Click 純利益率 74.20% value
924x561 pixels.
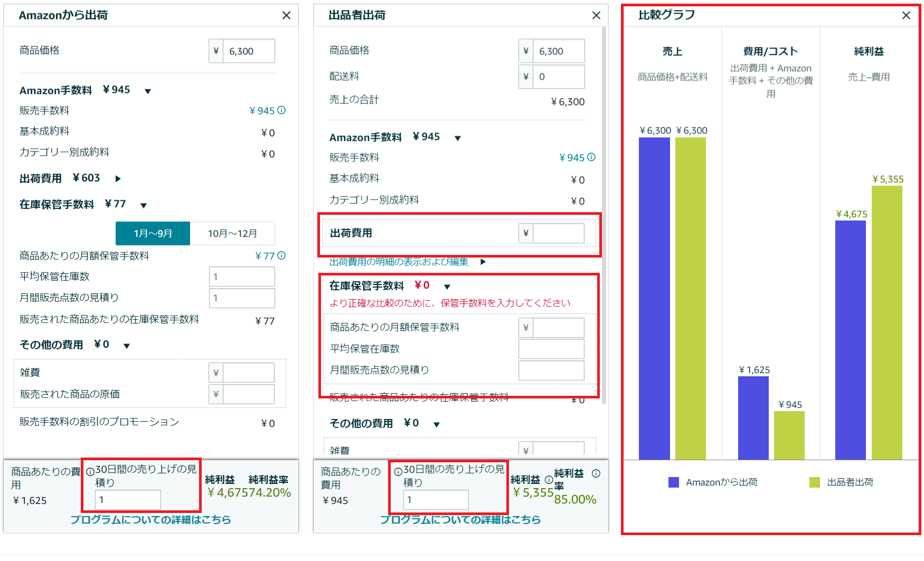(x=270, y=493)
